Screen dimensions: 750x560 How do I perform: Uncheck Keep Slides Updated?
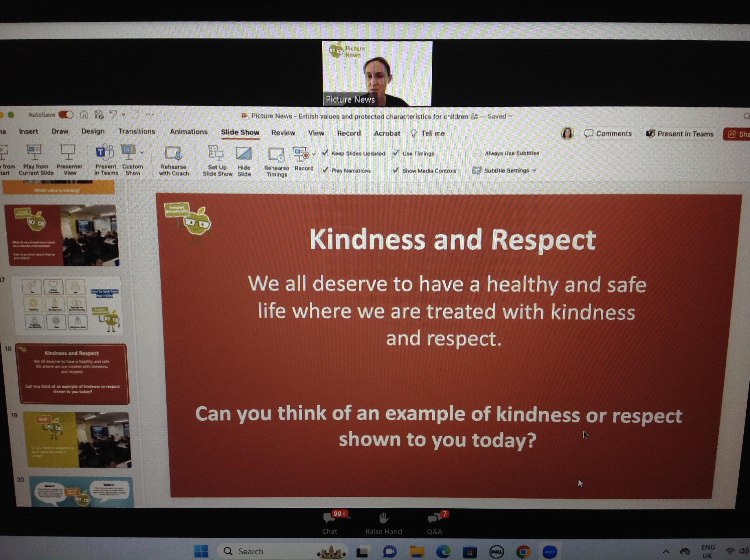pos(325,153)
